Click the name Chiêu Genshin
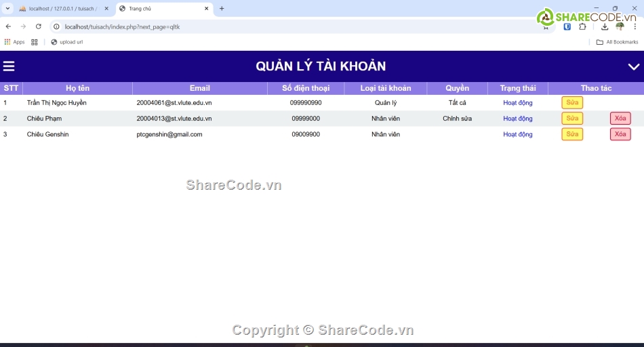The image size is (644, 347). 47,134
